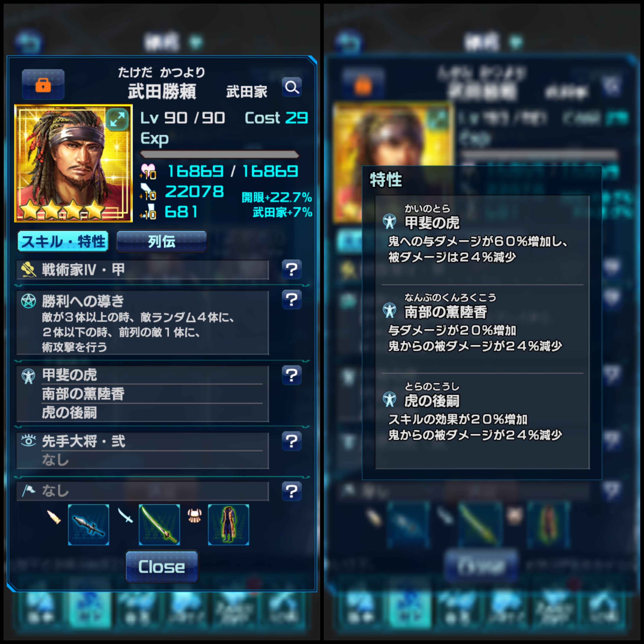Open help for 勝利への導き skill
Screen dimensions: 644x644
pyautogui.click(x=292, y=300)
